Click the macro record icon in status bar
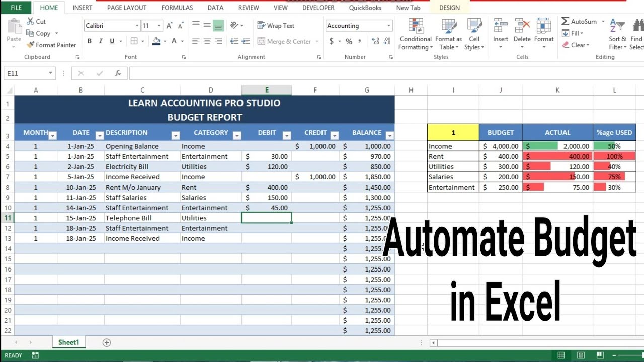 pos(35,355)
